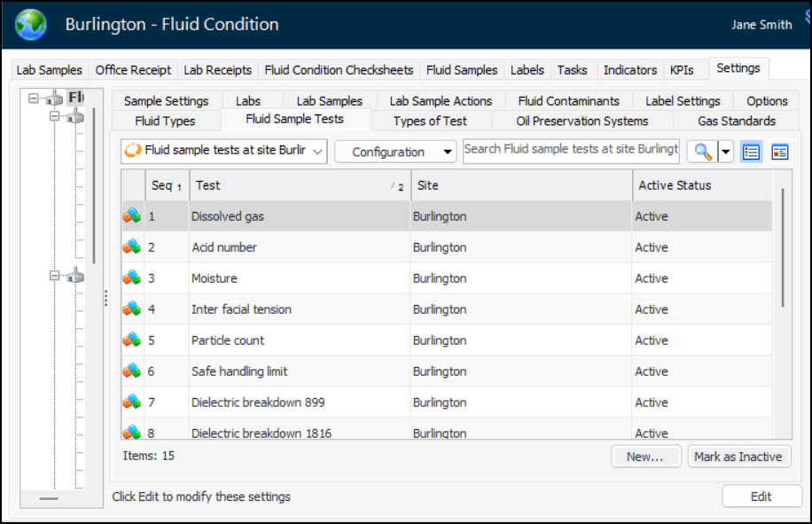
Task: Click the fluid sample tests search field
Action: [x=571, y=150]
